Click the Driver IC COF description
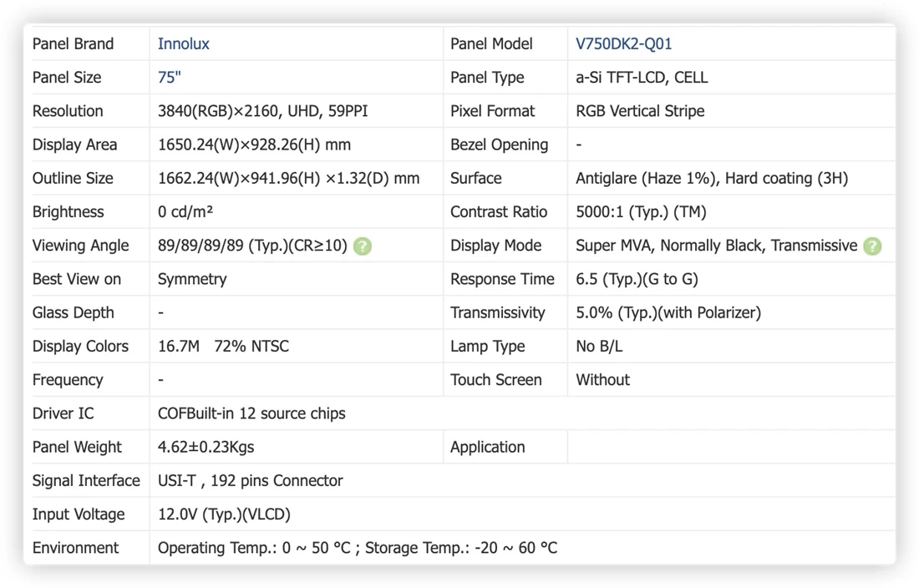 pyautogui.click(x=251, y=413)
